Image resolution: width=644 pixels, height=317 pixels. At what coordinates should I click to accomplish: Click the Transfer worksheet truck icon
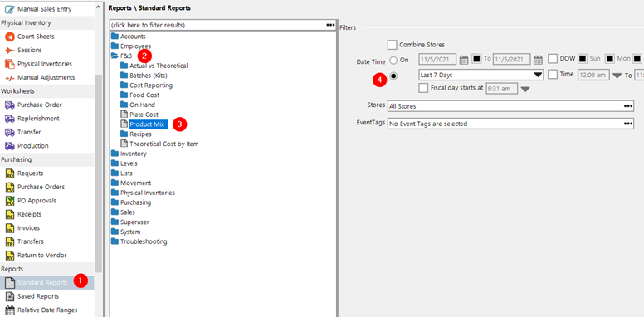pos(10,132)
